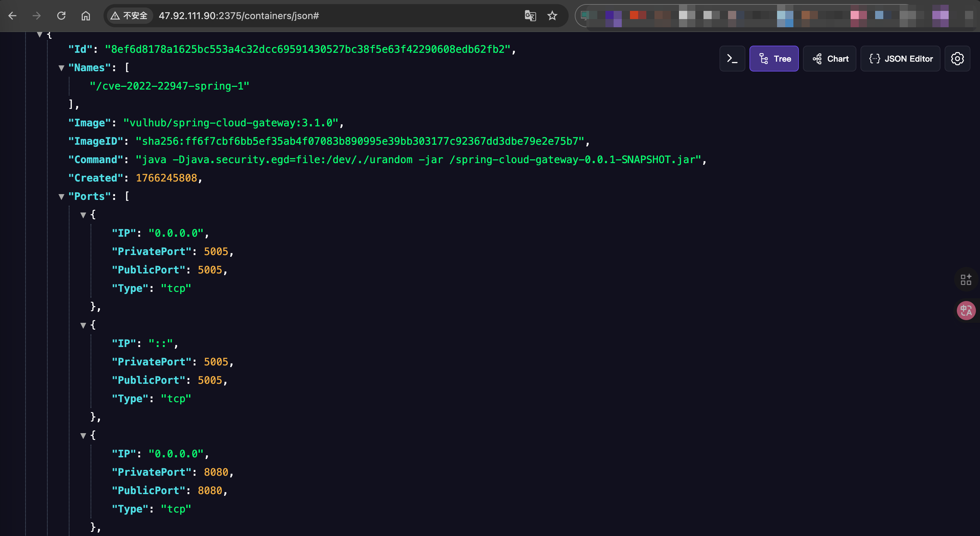The height and width of the screenshot is (536, 980).
Task: Open the JSON Editor view
Action: (x=900, y=59)
